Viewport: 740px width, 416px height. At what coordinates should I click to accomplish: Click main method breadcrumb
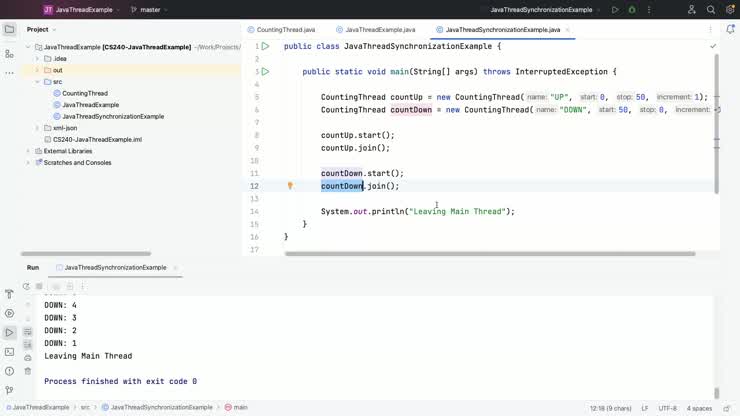tap(236, 408)
